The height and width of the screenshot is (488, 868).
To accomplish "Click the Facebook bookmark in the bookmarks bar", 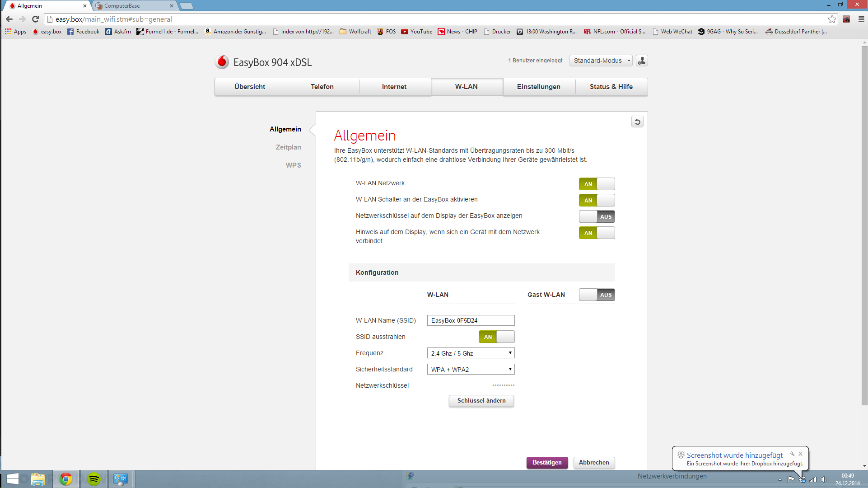I will click(x=83, y=32).
